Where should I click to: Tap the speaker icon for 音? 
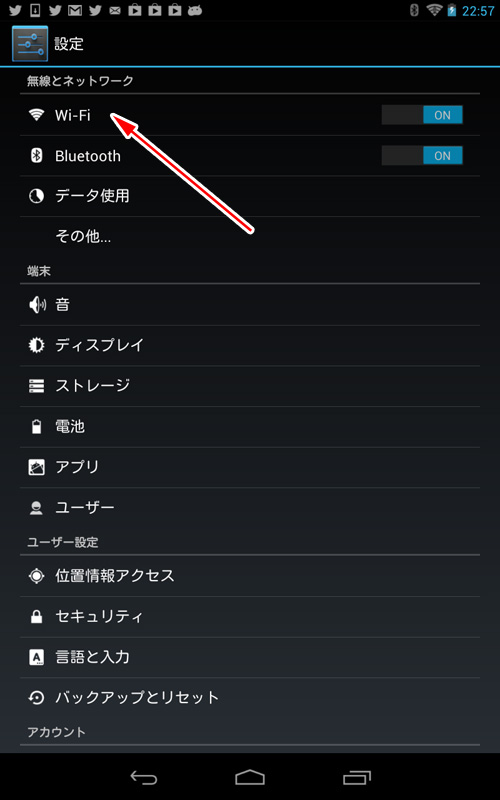coord(37,305)
